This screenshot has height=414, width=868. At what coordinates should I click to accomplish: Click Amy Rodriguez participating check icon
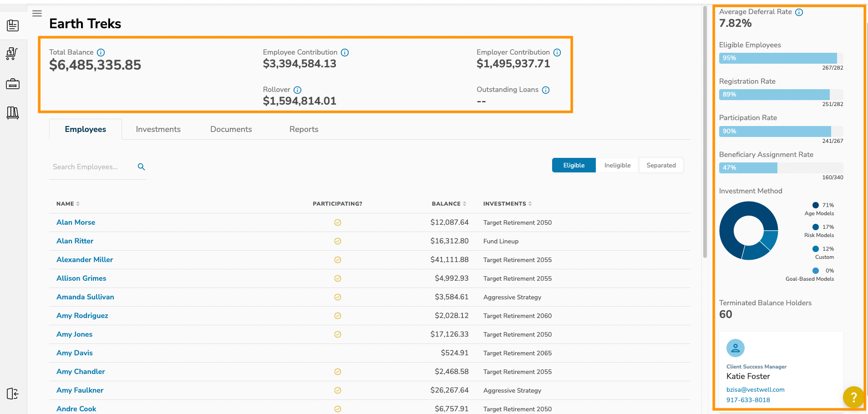click(x=338, y=316)
